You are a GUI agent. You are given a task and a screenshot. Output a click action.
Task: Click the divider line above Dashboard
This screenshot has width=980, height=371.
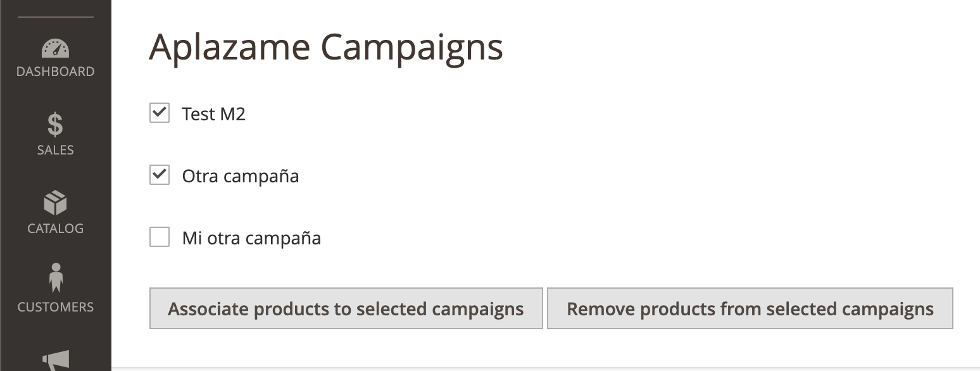point(56,17)
